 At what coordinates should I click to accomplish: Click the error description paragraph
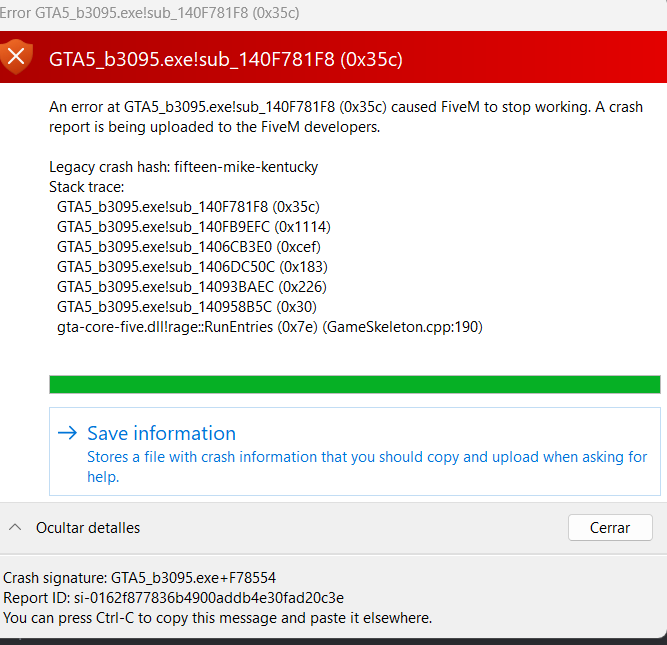pos(346,117)
